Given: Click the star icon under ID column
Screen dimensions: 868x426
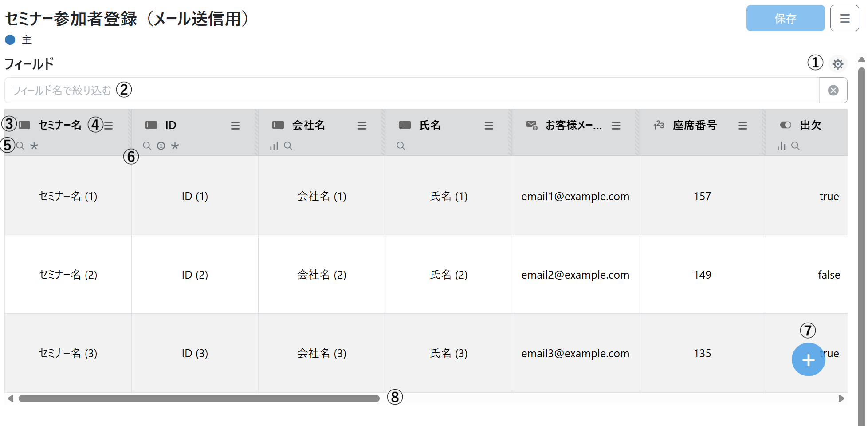Looking at the screenshot, I should tap(175, 146).
